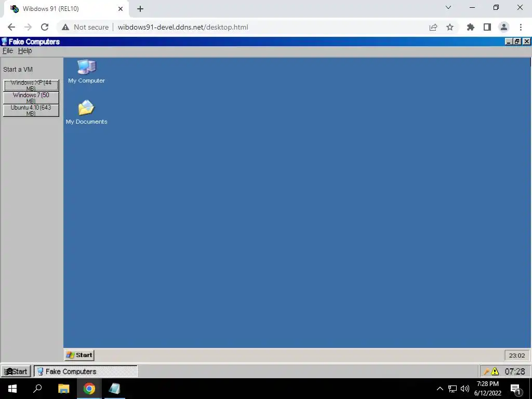Image resolution: width=532 pixels, height=399 pixels.
Task: Close the Fake Computers window
Action: [x=526, y=42]
